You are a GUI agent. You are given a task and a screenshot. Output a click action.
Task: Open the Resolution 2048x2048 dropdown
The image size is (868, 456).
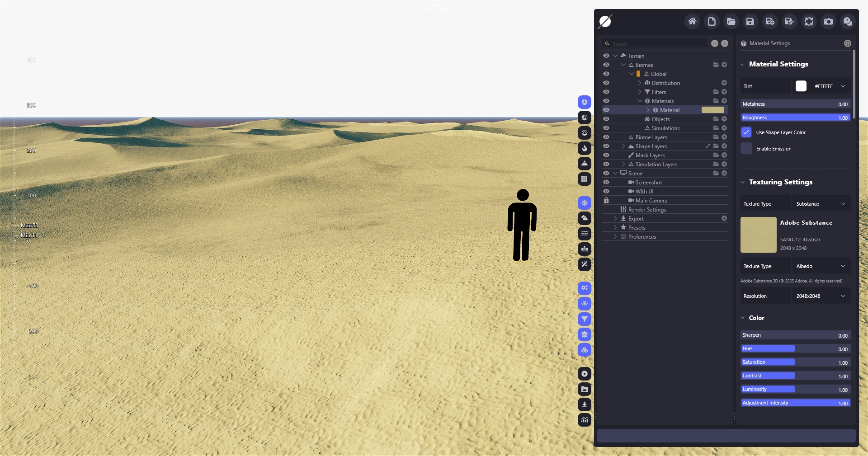[x=821, y=296]
